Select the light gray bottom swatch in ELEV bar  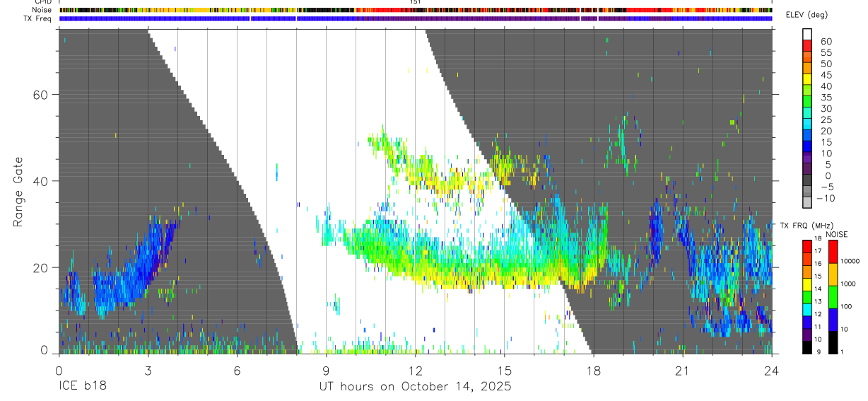807,202
